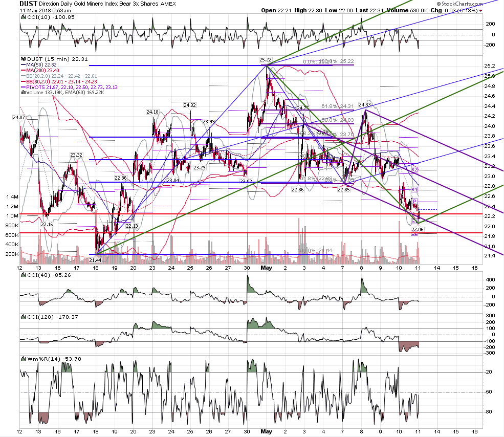Click the candlestick icon beside DUST (15 min)
504x437 pixels.
tap(23, 59)
